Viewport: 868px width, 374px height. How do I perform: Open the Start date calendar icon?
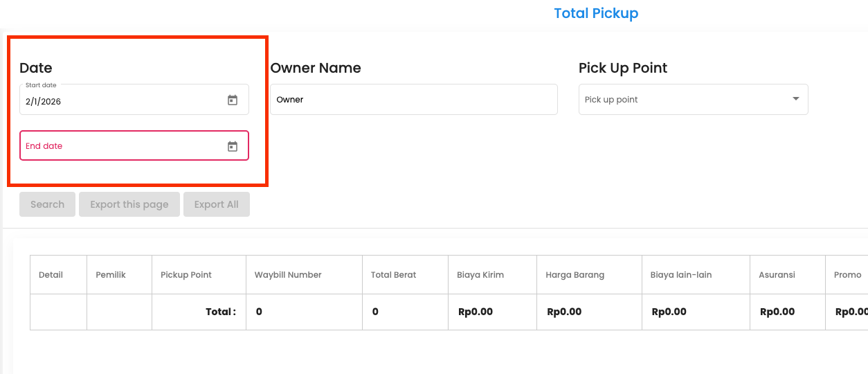point(233,100)
